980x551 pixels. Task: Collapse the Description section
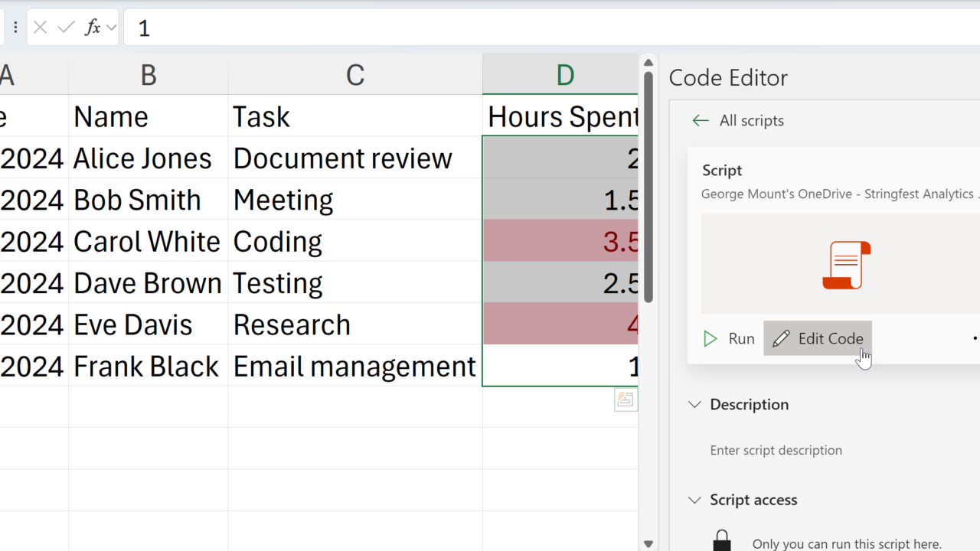[x=694, y=404]
